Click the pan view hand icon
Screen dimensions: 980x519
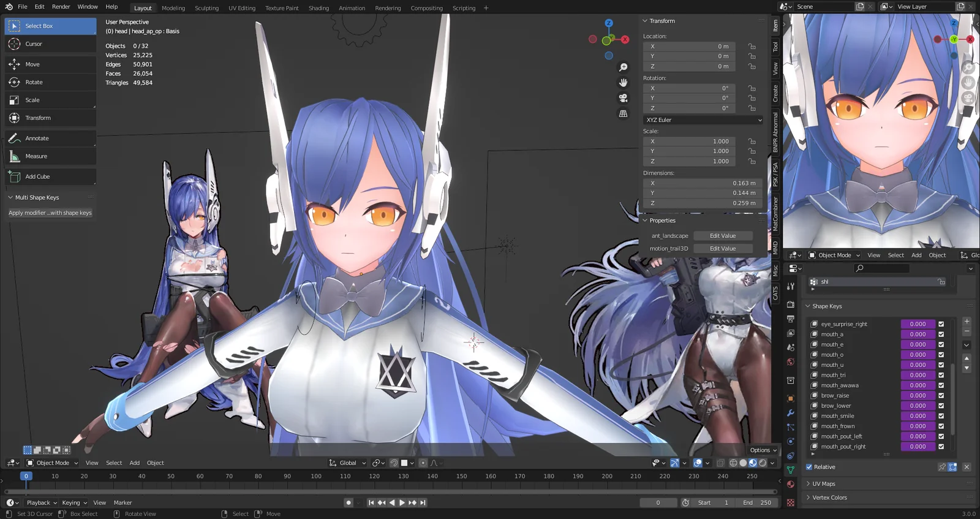click(x=623, y=83)
